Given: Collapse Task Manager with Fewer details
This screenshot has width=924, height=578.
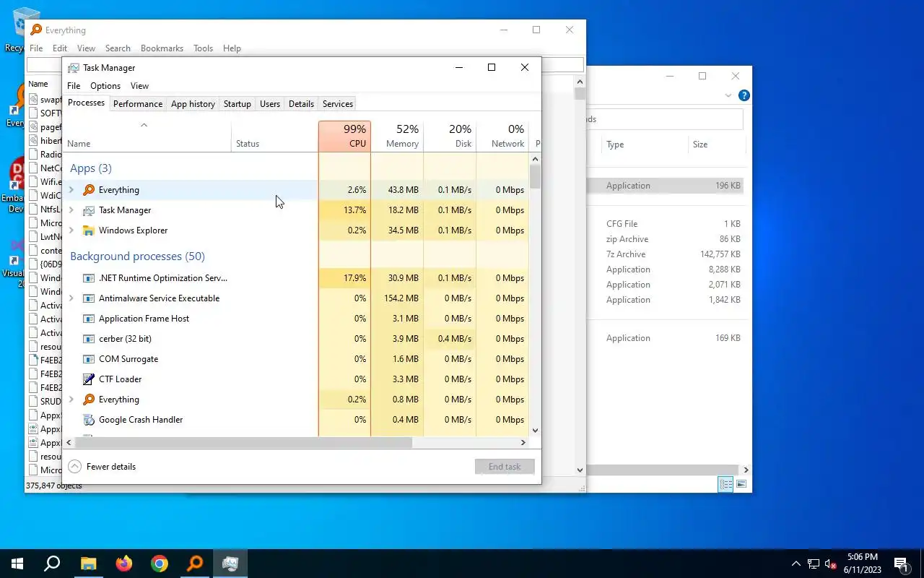Looking at the screenshot, I should coord(102,467).
